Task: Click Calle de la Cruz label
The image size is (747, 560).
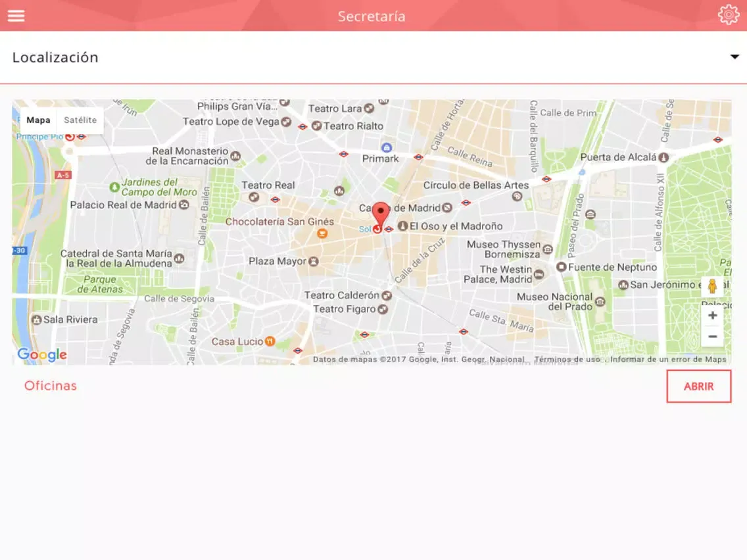Action: click(420, 260)
